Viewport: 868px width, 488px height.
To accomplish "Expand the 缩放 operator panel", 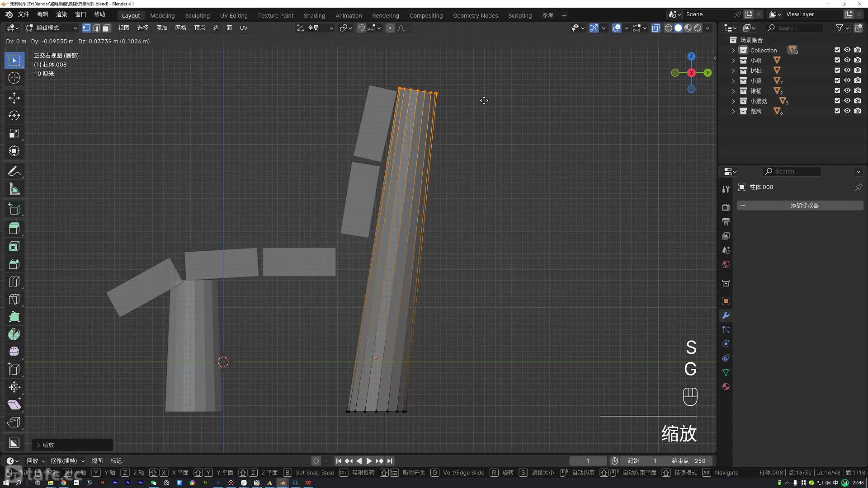I will [x=38, y=445].
